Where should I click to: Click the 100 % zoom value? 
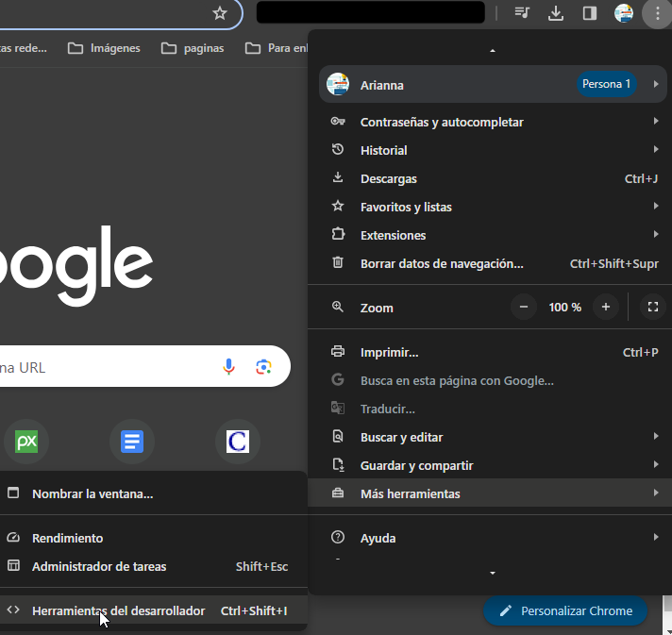tap(564, 308)
